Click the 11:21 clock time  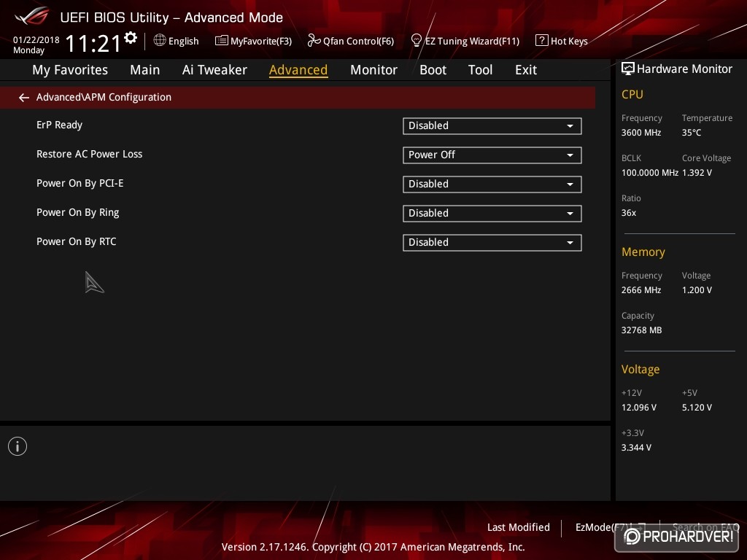pyautogui.click(x=93, y=43)
